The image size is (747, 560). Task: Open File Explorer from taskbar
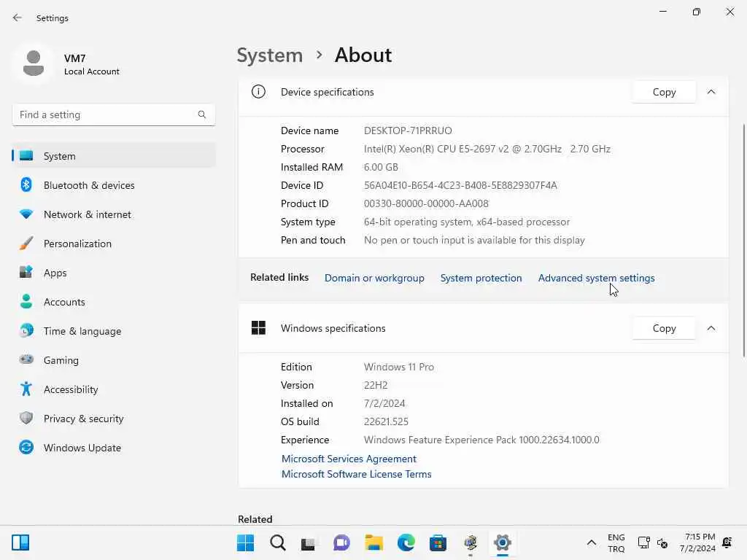374,542
